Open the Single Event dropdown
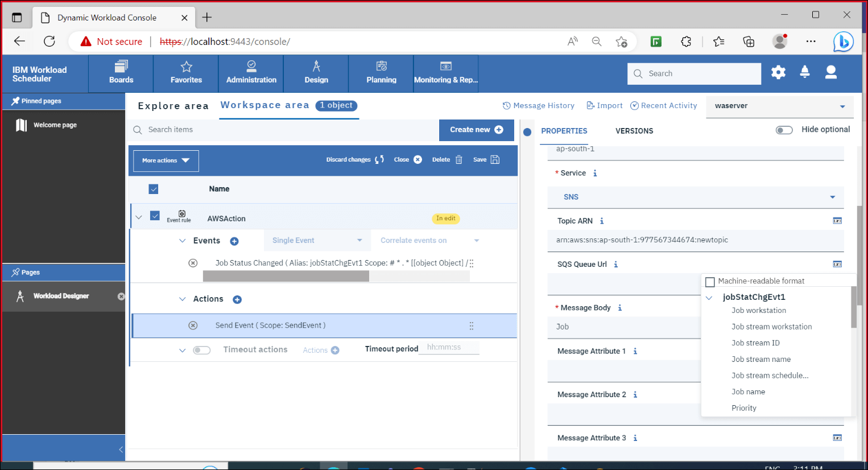Screen dimensions: 868x470 pyautogui.click(x=317, y=240)
